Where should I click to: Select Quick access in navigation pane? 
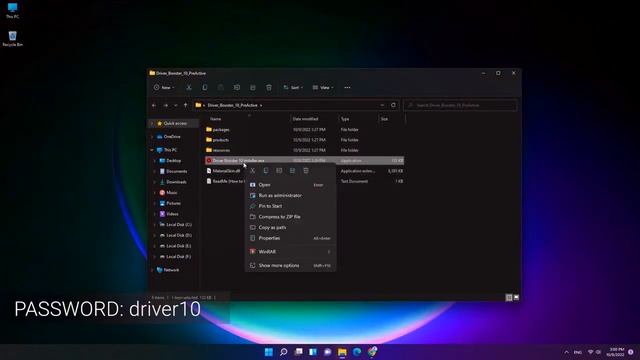point(175,123)
